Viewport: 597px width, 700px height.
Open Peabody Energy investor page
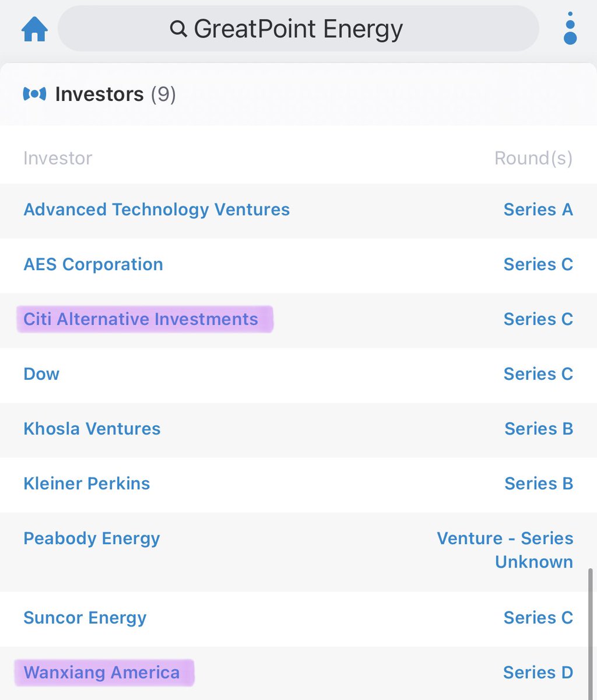(x=92, y=538)
